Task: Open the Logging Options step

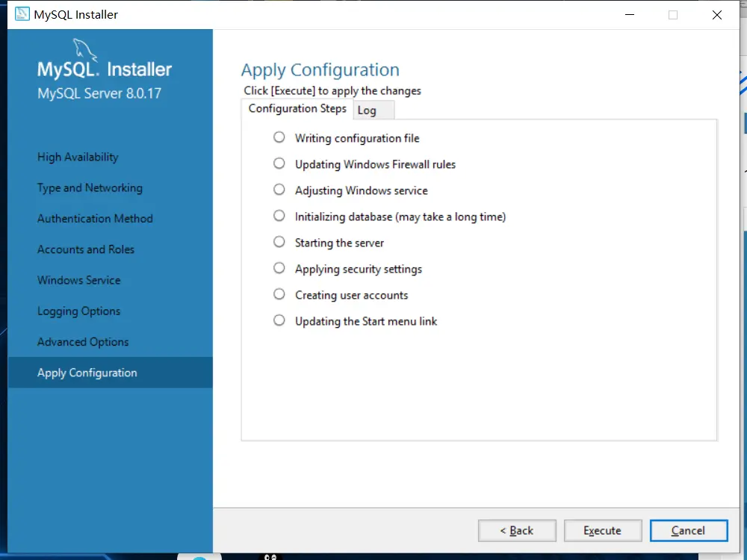Action: click(x=78, y=311)
